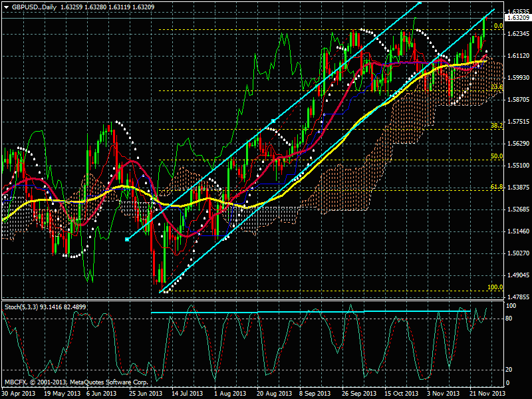
Task: Select the Fibonacci 61.8 level label
Action: (x=496, y=188)
